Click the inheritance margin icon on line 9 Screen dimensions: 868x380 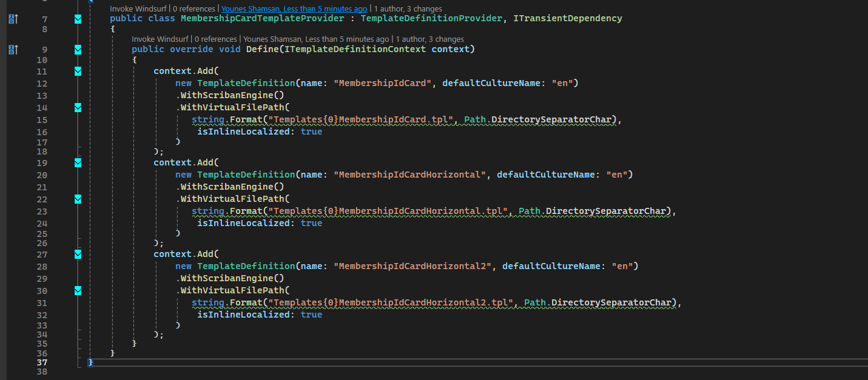(13, 50)
